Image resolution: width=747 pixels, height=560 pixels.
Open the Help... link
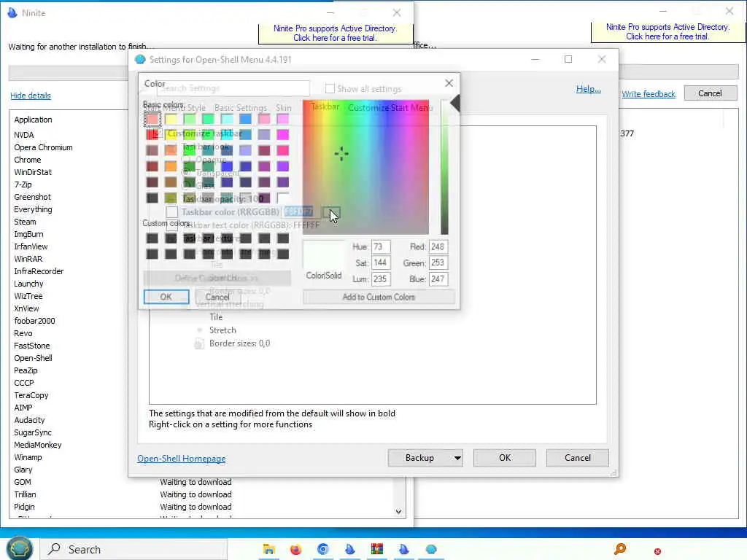pyautogui.click(x=589, y=89)
